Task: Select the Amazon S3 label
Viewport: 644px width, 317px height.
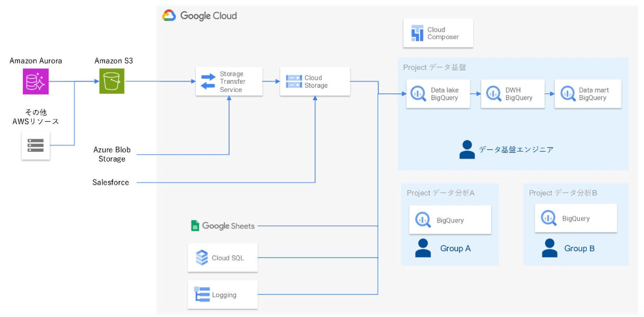Action: tap(114, 61)
